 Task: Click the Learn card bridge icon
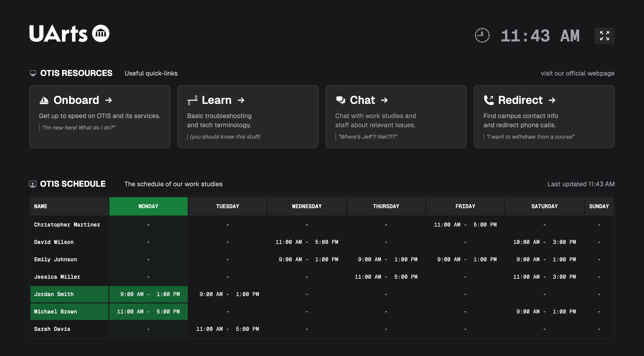[x=192, y=100]
